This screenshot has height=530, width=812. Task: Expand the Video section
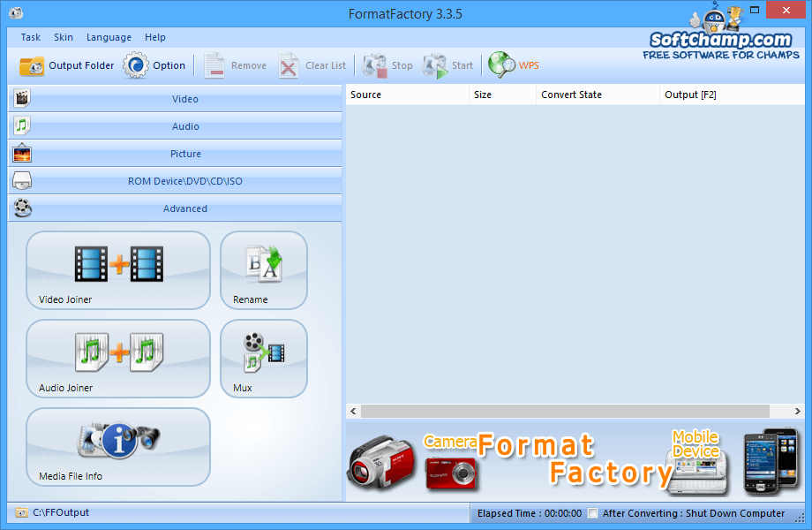175,98
